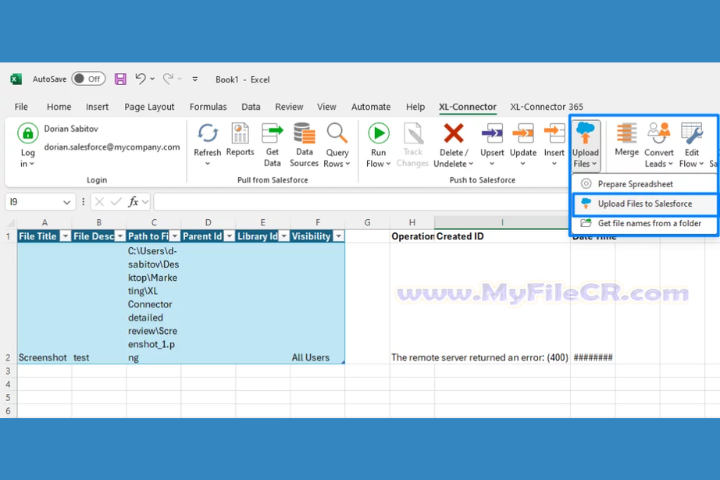Select the 'Created ID' header cell
Screen dimensions: 720x480
(x=502, y=236)
